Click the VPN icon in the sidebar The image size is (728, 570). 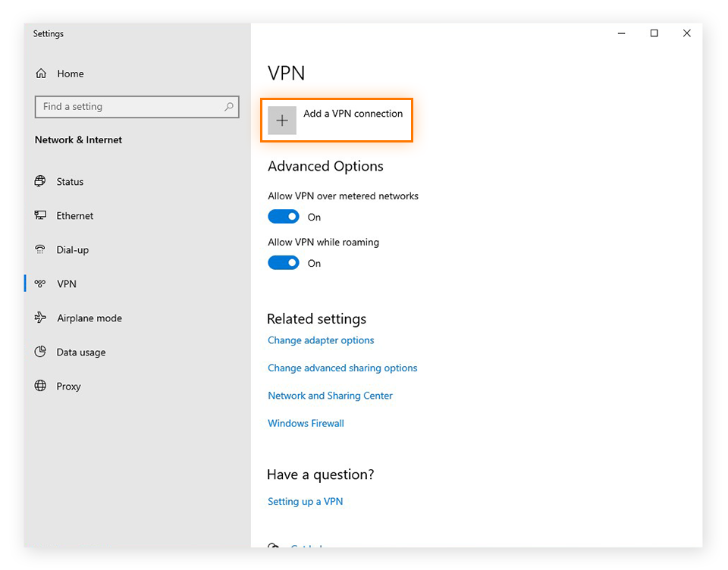(x=40, y=283)
